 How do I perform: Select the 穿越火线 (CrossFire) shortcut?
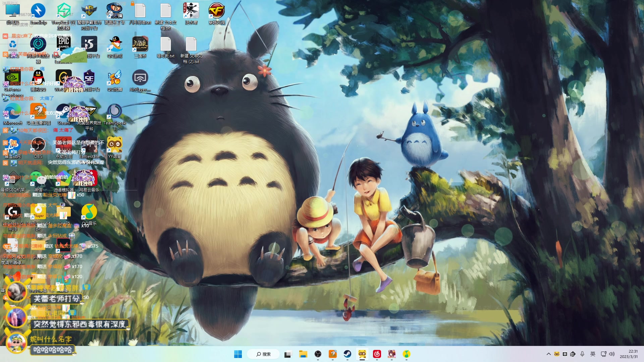(x=217, y=13)
